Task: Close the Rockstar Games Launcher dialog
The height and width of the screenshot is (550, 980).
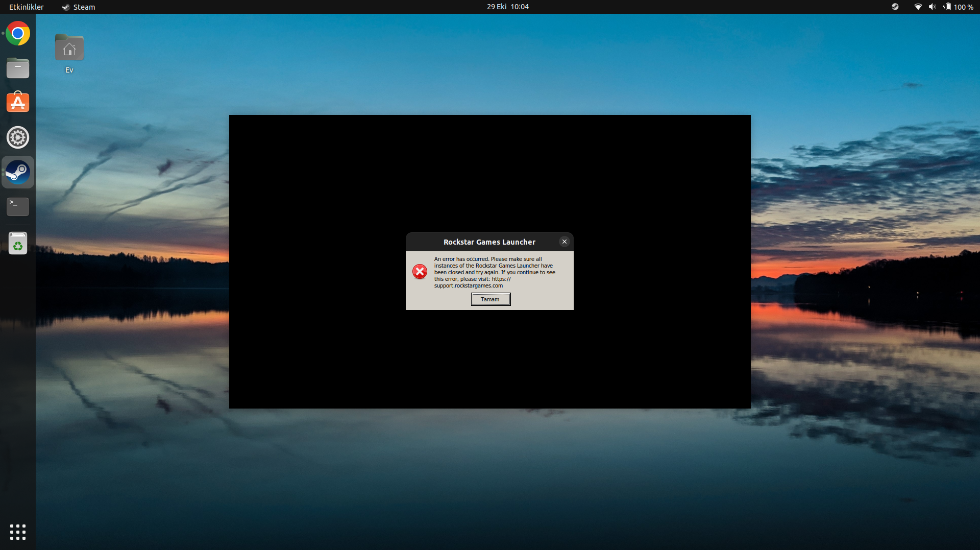Action: 564,242
